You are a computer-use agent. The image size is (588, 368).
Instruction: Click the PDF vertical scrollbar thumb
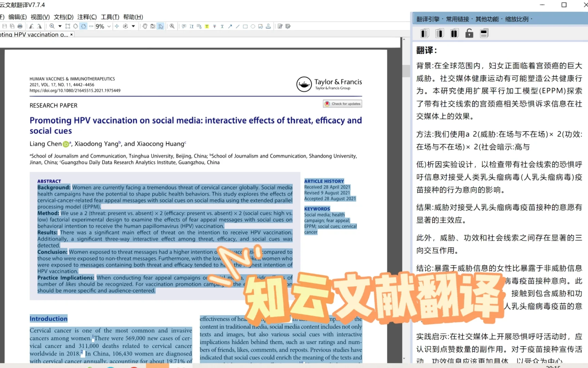(406, 71)
